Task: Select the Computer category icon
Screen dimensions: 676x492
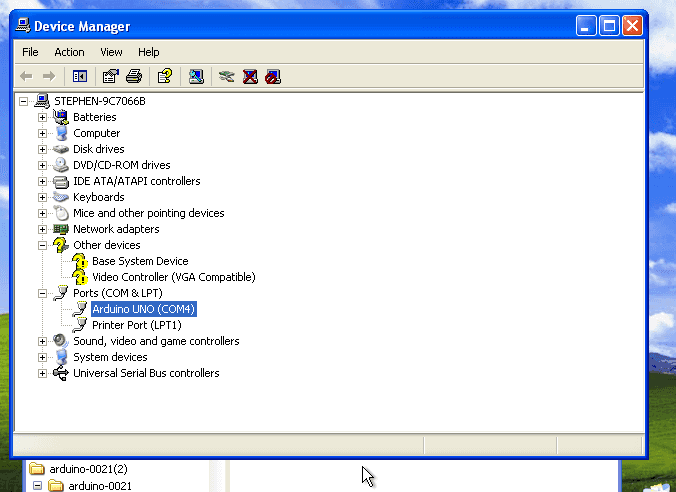Action: click(x=62, y=133)
